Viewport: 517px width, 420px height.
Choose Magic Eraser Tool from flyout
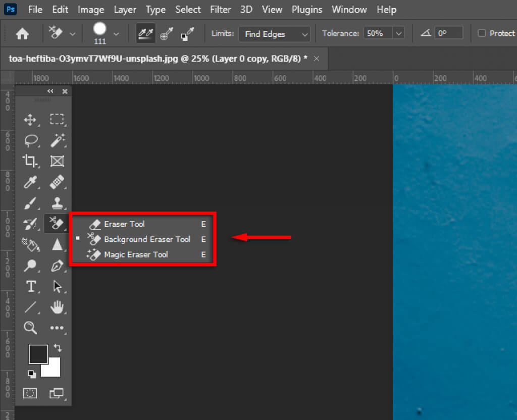(x=136, y=255)
